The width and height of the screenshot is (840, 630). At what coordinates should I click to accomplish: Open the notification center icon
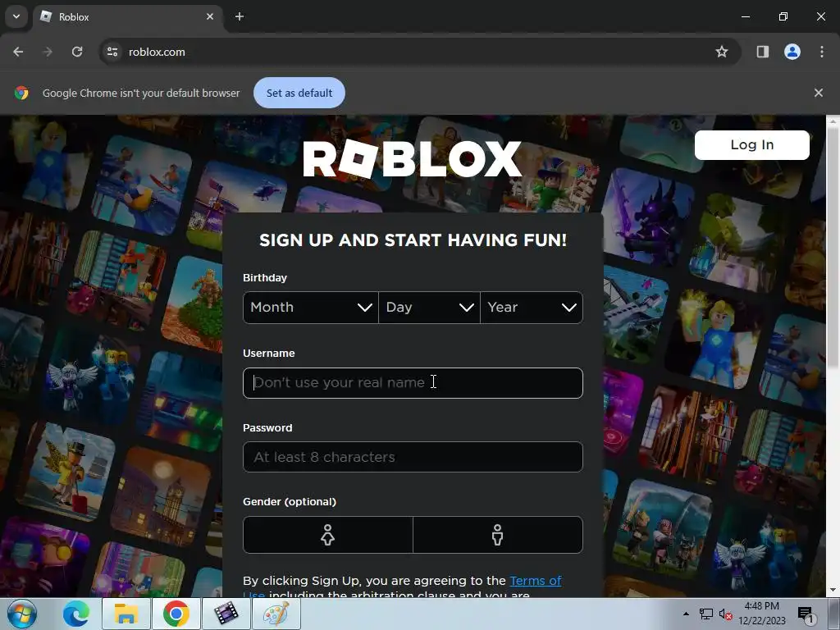806,614
